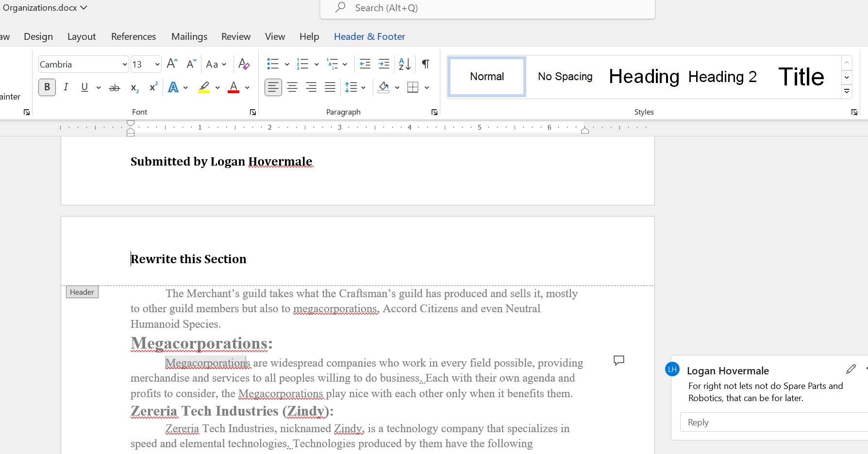Apply Text Effects blue A icon
Image resolution: width=868 pixels, height=454 pixels.
(173, 87)
